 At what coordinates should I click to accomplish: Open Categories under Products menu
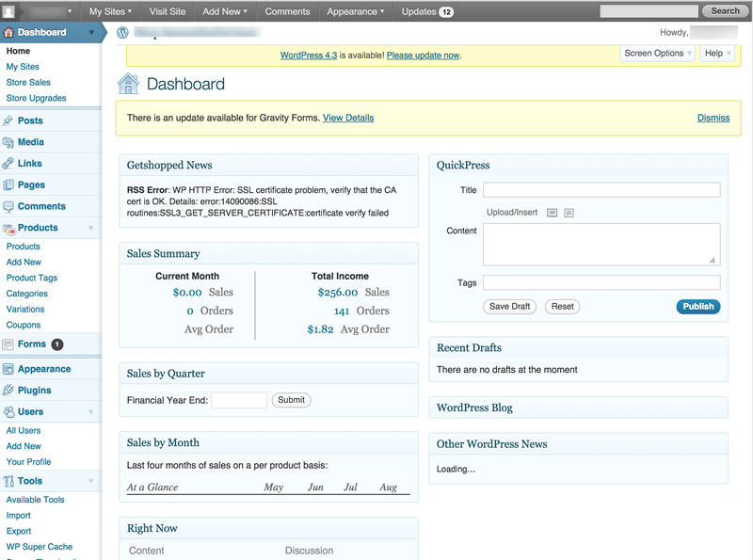pyautogui.click(x=27, y=294)
